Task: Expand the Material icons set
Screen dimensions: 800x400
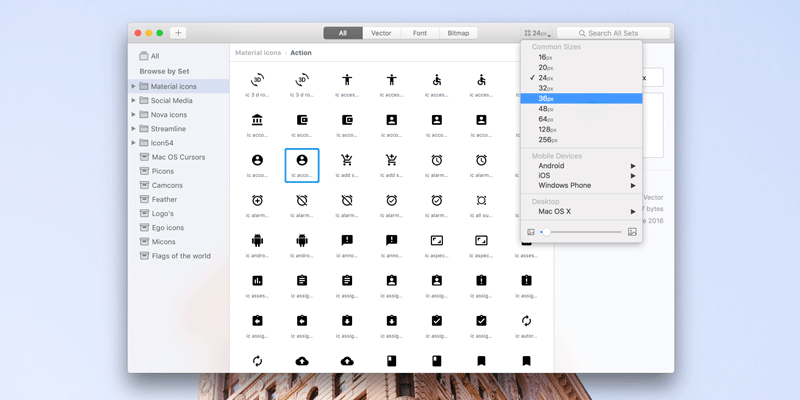Action: 133,86
